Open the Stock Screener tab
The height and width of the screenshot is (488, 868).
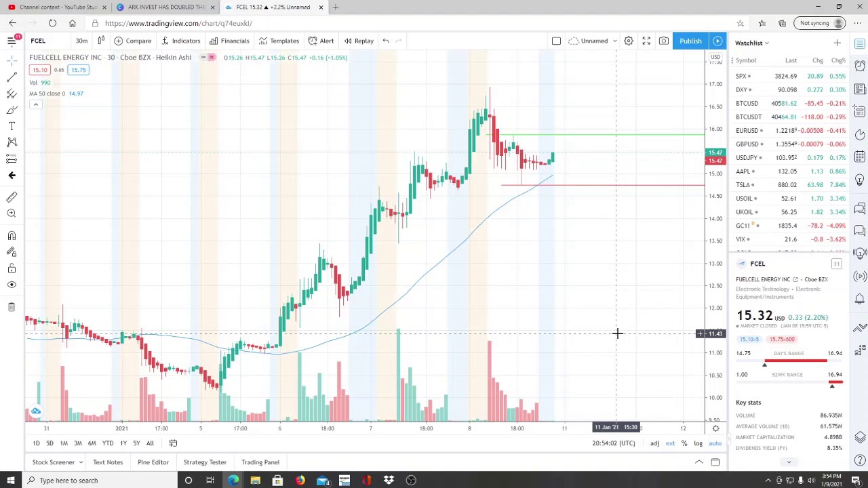54,462
